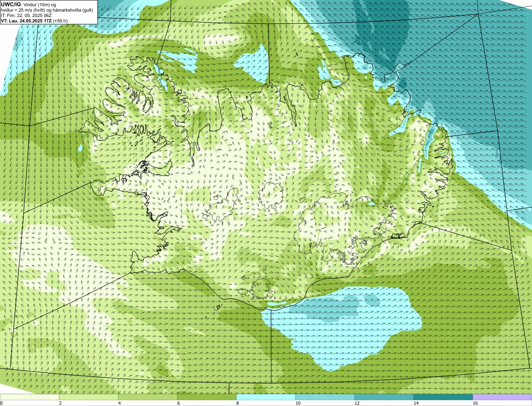Click the legend scale label "0"
This screenshot has width=532, height=406.
coord(1,403)
